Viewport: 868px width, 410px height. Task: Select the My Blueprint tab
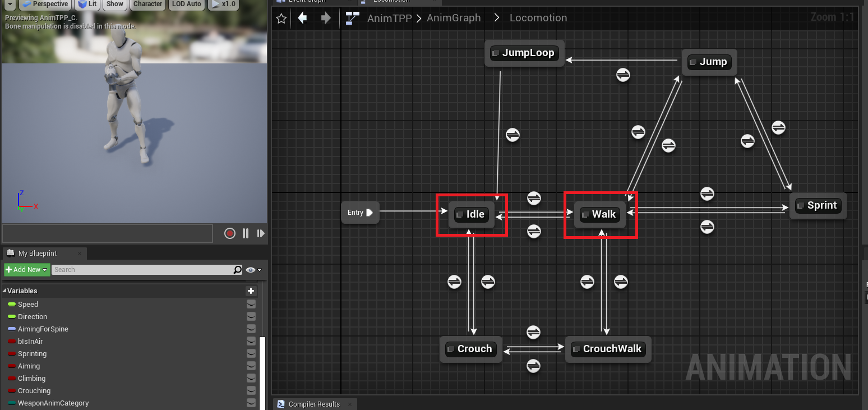[x=37, y=254]
